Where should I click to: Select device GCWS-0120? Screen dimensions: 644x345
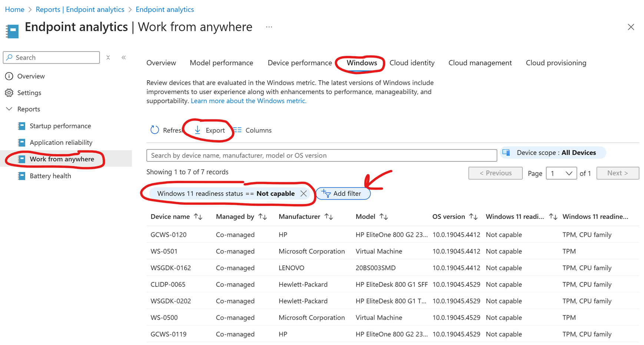point(169,235)
